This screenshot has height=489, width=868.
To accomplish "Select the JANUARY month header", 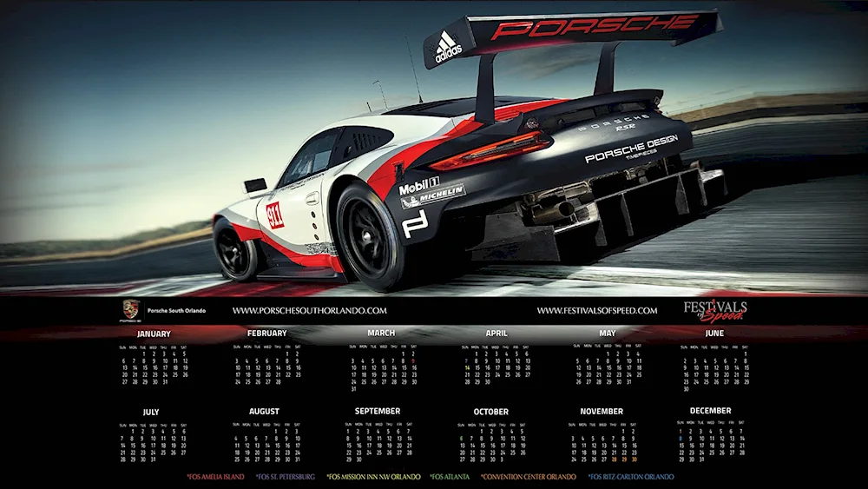I will coord(154,334).
